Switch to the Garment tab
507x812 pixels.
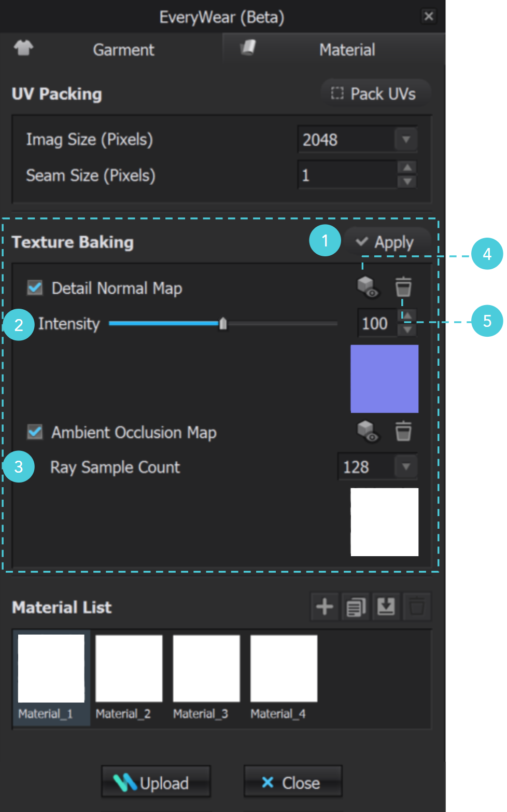click(123, 49)
